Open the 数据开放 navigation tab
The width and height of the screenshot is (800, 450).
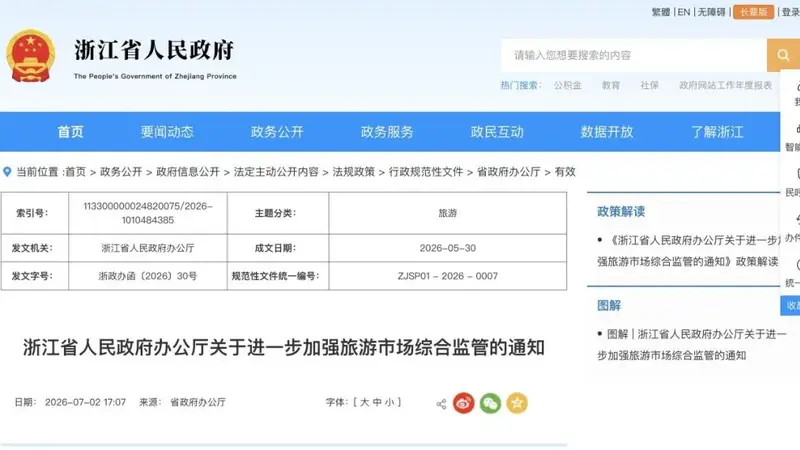pyautogui.click(x=607, y=132)
